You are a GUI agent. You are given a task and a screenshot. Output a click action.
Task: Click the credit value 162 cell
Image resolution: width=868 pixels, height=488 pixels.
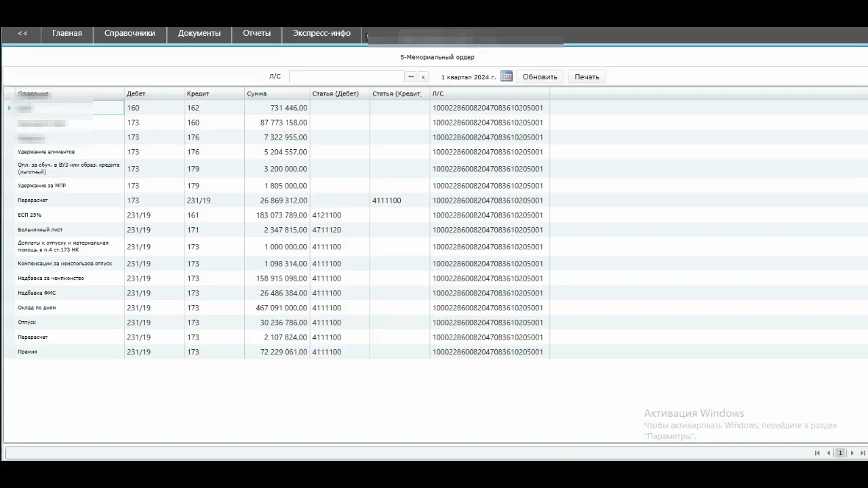(x=214, y=108)
